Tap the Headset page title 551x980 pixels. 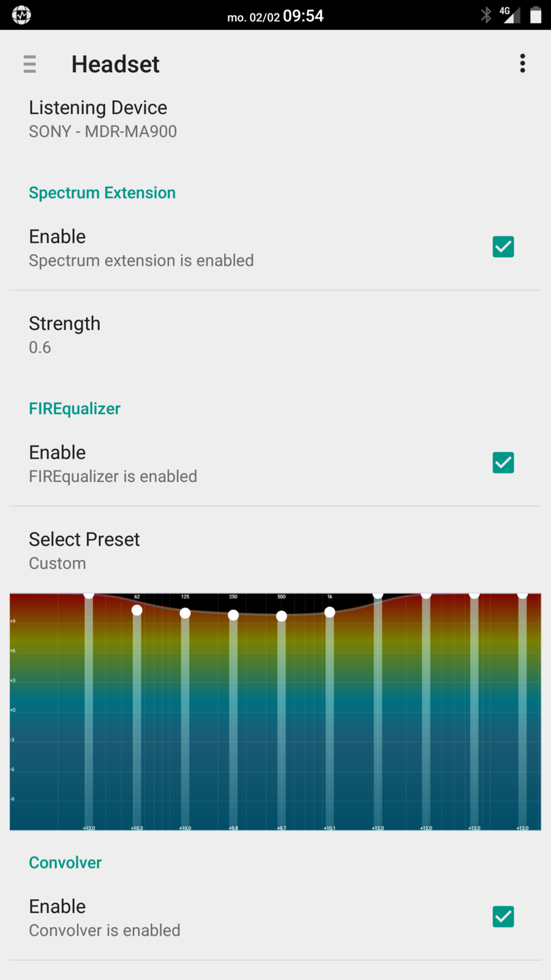tap(115, 64)
